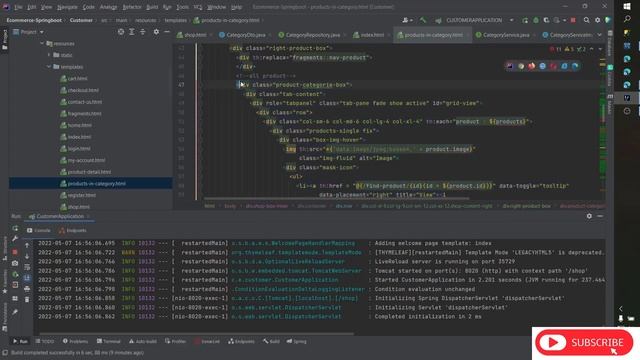This screenshot has width=640, height=360.
Task: Select products-in-category.html in project tree
Action: 91,183
